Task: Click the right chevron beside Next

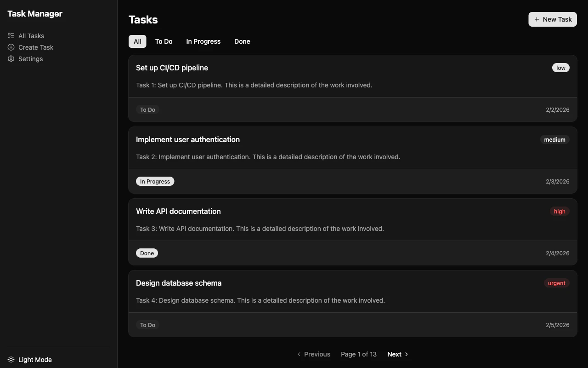Action: pos(406,354)
